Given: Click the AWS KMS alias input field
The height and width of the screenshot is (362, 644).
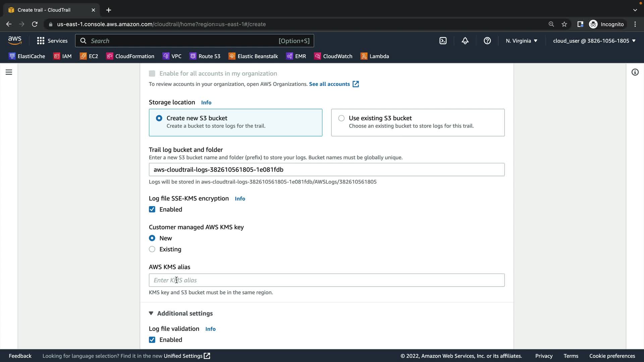Looking at the screenshot, I should pyautogui.click(x=326, y=280).
